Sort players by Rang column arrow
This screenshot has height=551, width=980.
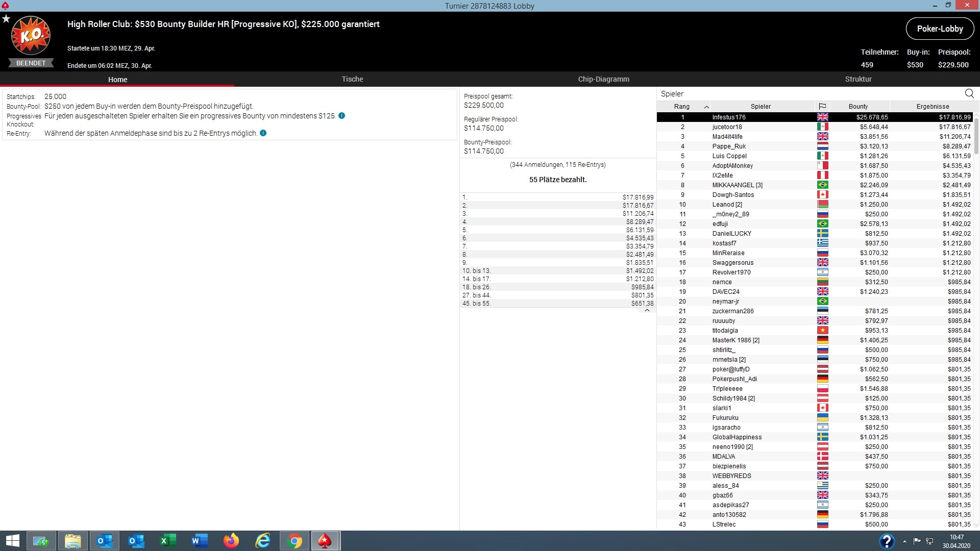click(706, 107)
